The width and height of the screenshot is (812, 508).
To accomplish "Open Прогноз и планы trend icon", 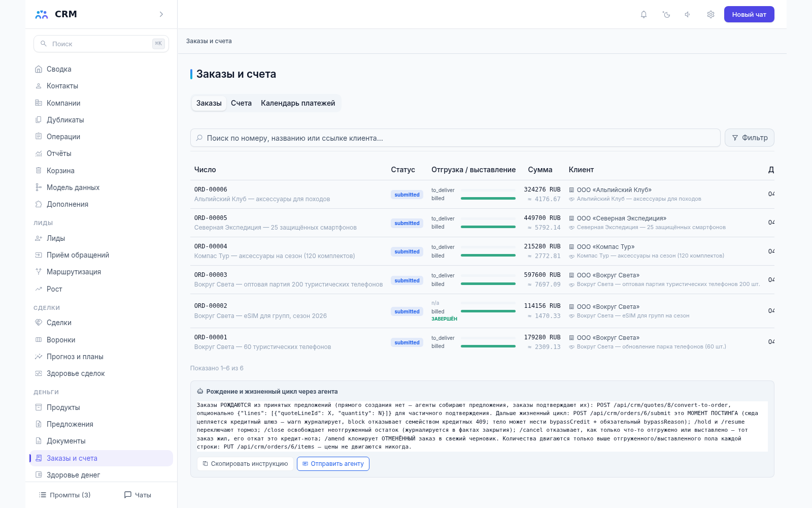I will [39, 357].
